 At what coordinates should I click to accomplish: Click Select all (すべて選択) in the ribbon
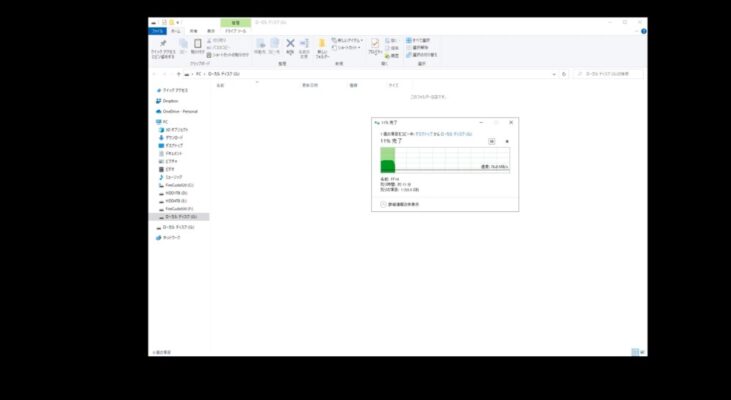(418, 41)
